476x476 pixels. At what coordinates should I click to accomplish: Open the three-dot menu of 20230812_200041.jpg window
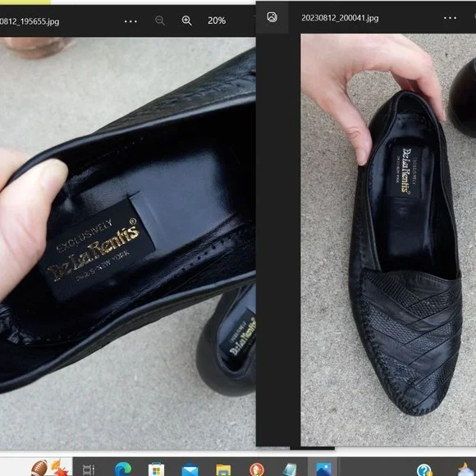tap(450, 18)
